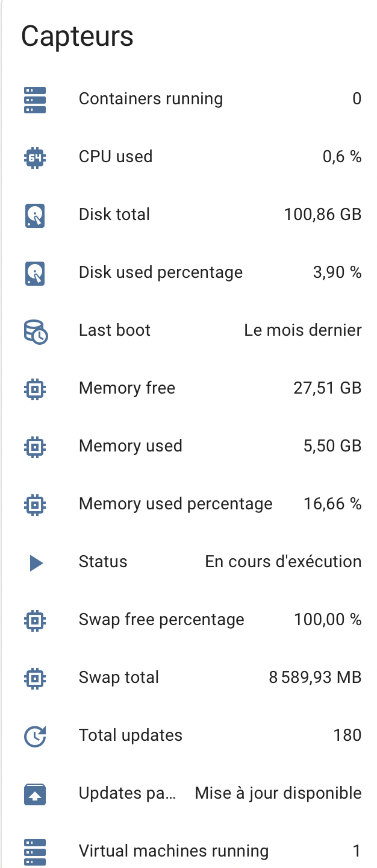
Task: Click the Containers running server icon
Action: pyautogui.click(x=35, y=99)
